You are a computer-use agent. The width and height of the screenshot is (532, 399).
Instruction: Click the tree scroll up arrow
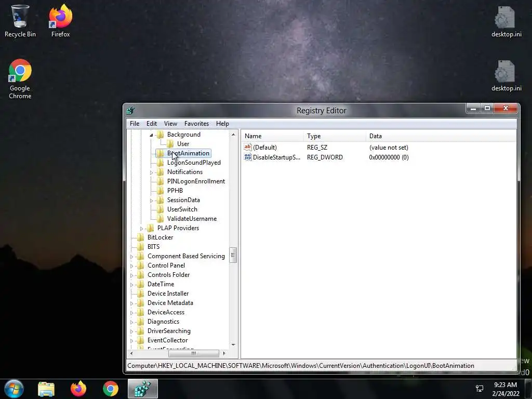(233, 135)
